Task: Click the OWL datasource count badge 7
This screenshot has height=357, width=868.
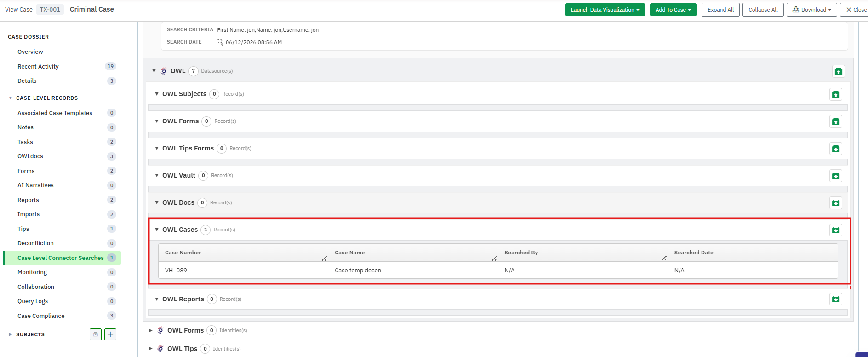Action: click(x=194, y=71)
